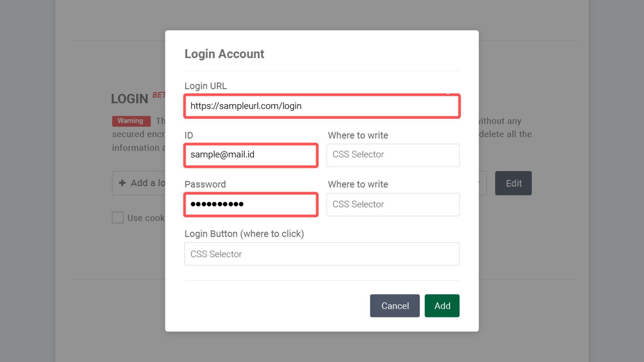Viewport: 644px width, 362px height.
Task: Select CSS Selector box next to Password
Action: click(393, 205)
